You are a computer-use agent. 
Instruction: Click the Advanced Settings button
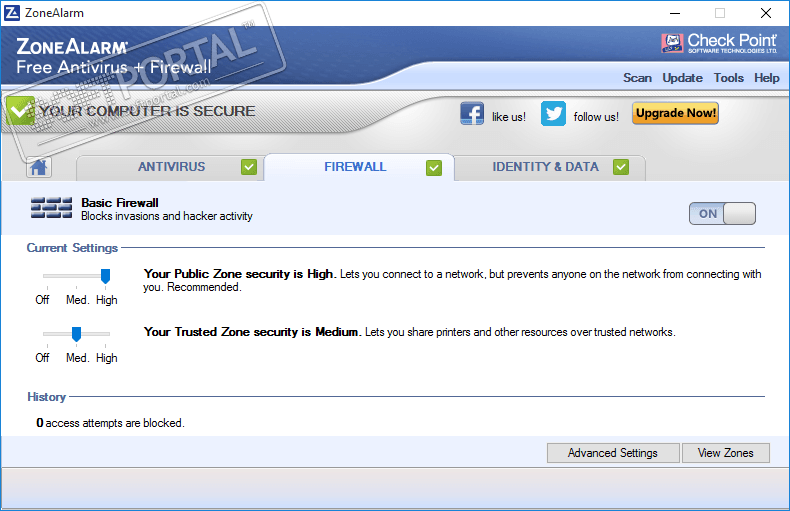[613, 453]
